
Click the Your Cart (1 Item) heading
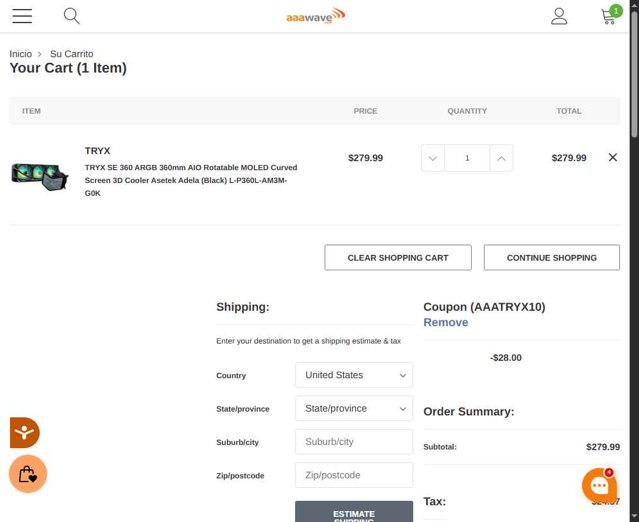[x=68, y=68]
